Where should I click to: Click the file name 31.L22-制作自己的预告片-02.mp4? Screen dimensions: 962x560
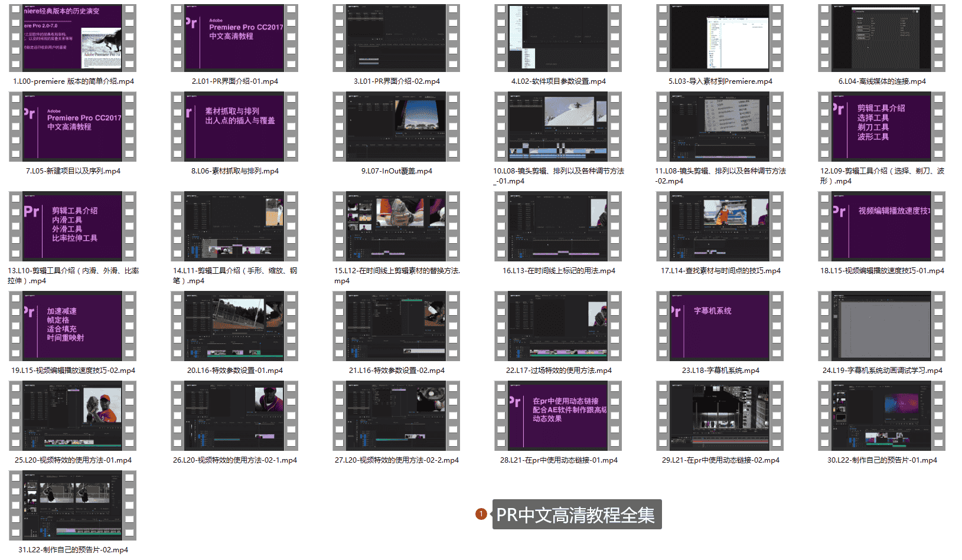73,549
